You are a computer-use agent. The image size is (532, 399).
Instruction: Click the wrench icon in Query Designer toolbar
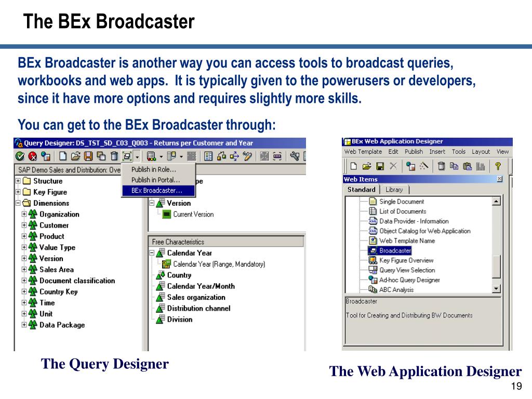pyautogui.click(x=295, y=156)
